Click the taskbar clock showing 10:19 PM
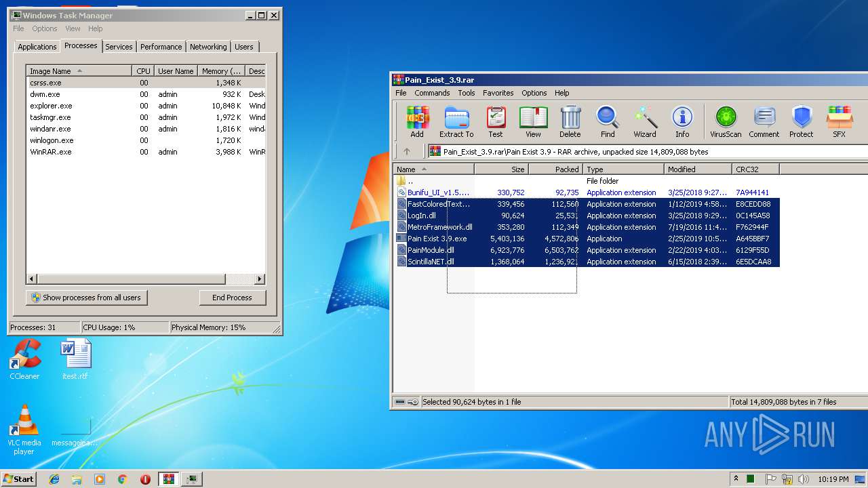The image size is (868, 488). pyautogui.click(x=833, y=479)
